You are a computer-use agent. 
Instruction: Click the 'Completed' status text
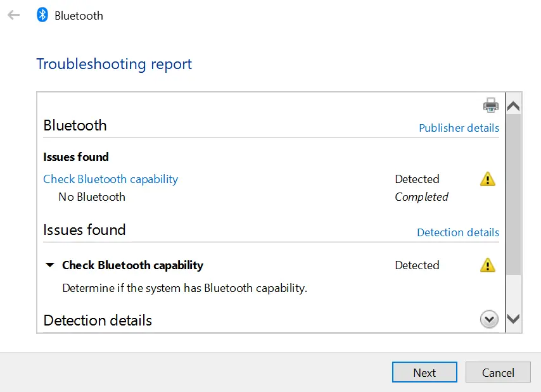(x=421, y=197)
